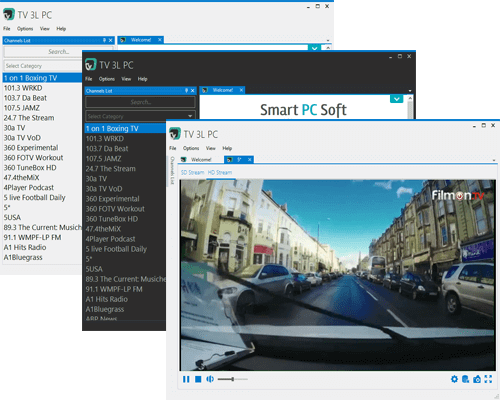The height and width of the screenshot is (400, 500).
Task: Open tab list dropdown in dark window
Action: click(x=410, y=91)
